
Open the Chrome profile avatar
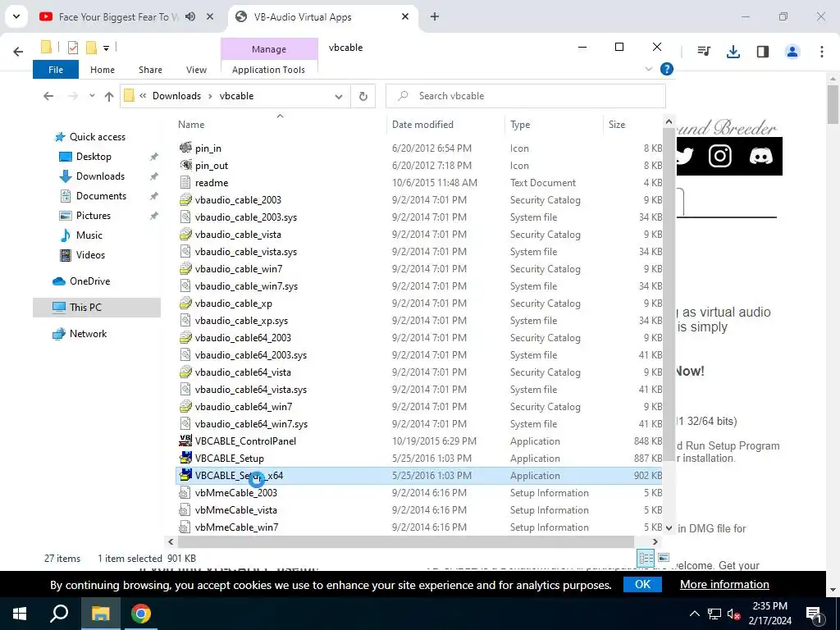coord(792,52)
